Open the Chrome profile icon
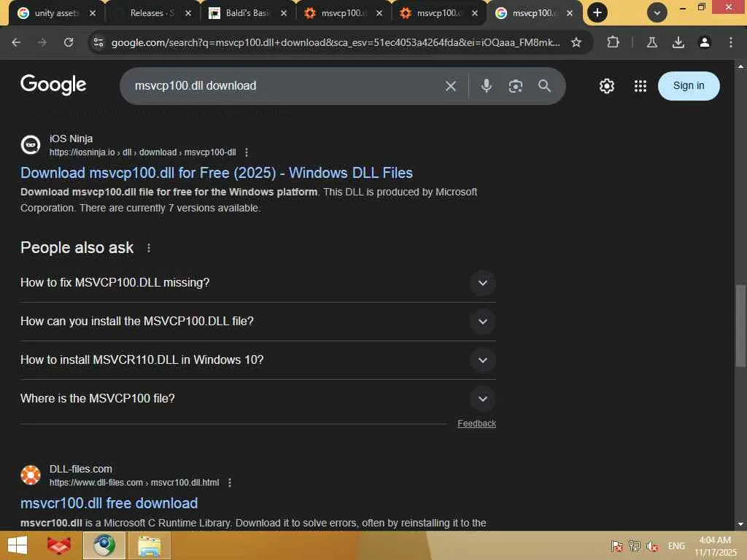The image size is (747, 560). (x=704, y=42)
